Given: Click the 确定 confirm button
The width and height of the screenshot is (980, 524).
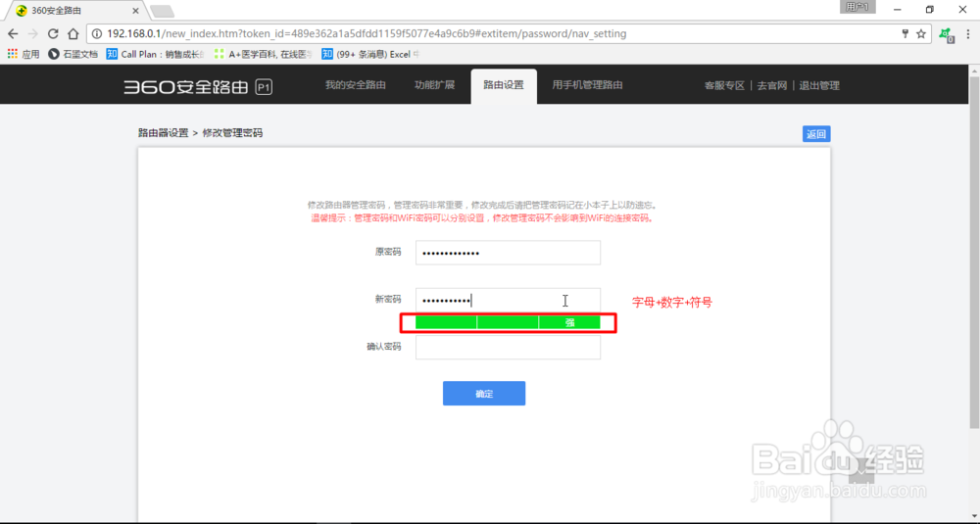Looking at the screenshot, I should [x=484, y=394].
